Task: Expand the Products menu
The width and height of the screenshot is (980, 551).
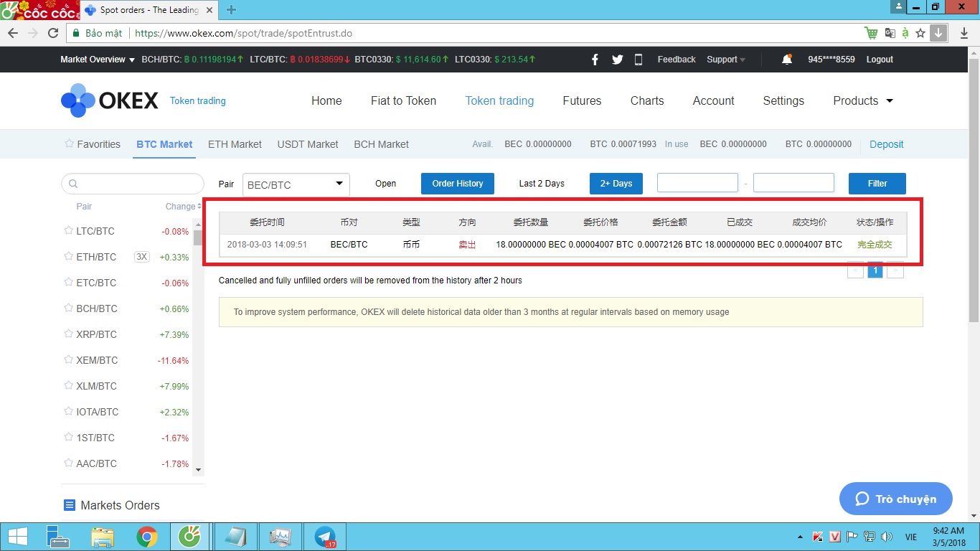Action: pos(862,101)
